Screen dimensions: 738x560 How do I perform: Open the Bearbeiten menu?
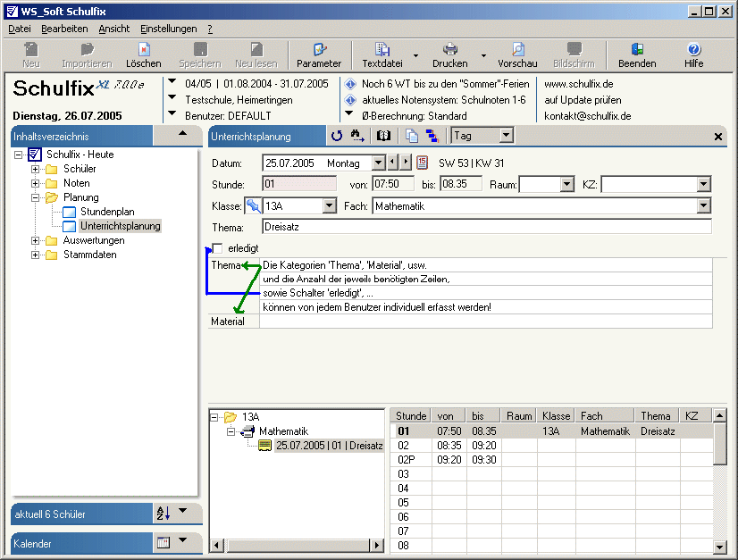pos(64,29)
